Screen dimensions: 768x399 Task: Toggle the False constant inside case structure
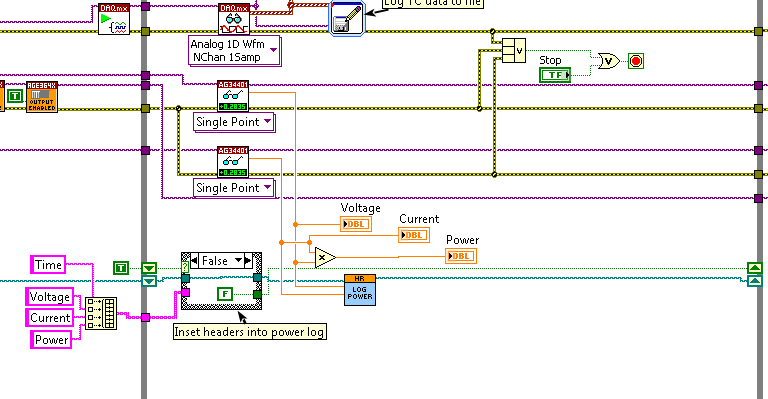[225, 294]
